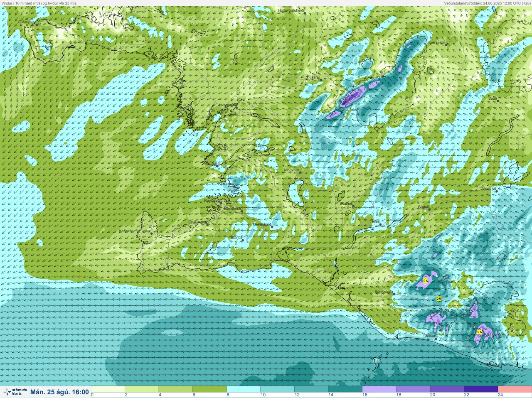The image size is (532, 398).
Task: Select the Hólmsheiði station marker
Action: [x=242, y=211]
